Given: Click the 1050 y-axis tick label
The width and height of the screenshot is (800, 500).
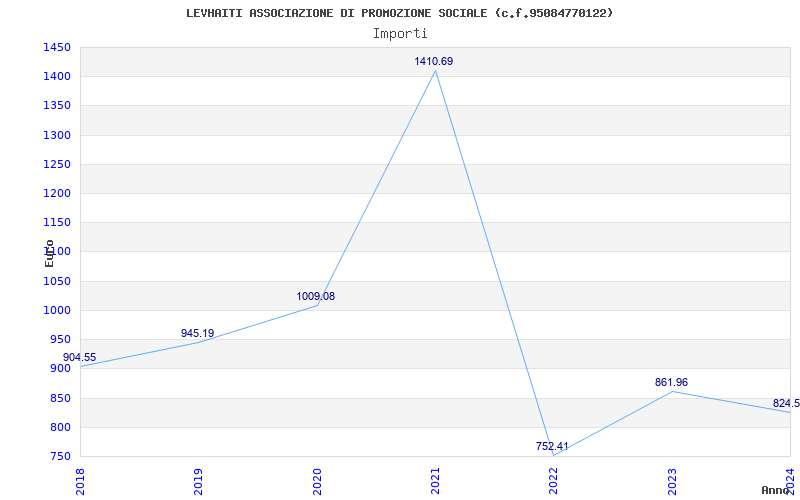Looking at the screenshot, I should pyautogui.click(x=57, y=281).
